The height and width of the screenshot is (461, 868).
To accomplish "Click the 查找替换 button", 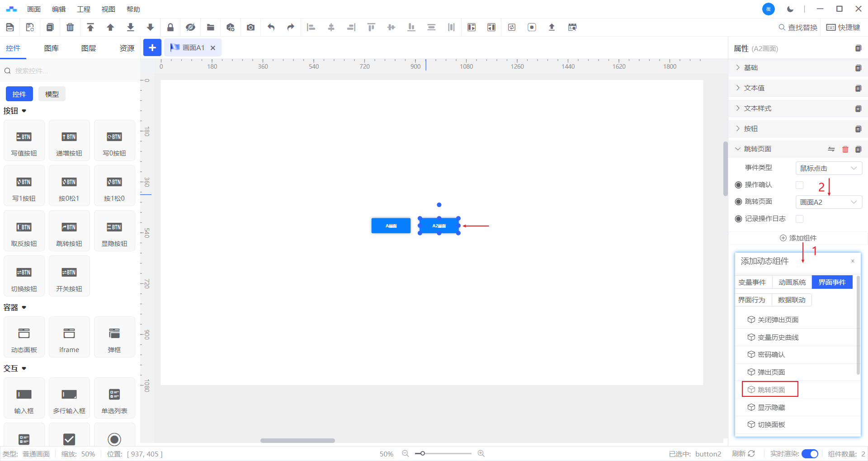I will tap(798, 28).
